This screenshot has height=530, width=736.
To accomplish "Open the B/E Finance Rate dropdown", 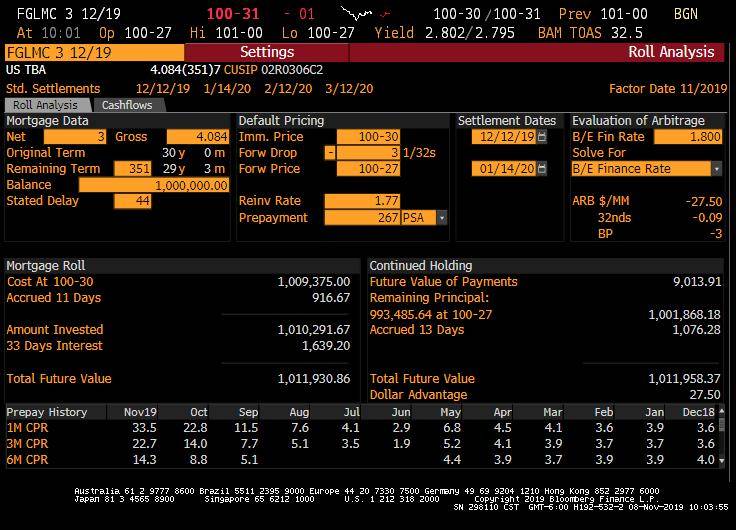I will coord(716,169).
